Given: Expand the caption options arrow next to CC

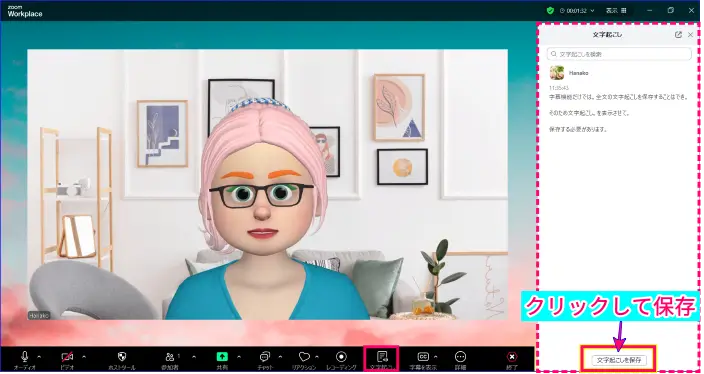Looking at the screenshot, I should coord(436,357).
